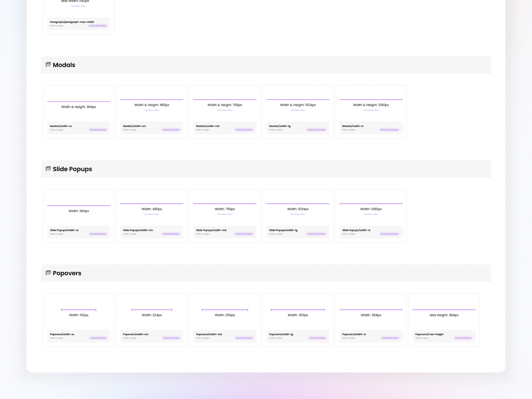Viewport: 532px width, 399px height.
Task: Select the Slide Popups/width-lg label
Action: [x=283, y=230]
